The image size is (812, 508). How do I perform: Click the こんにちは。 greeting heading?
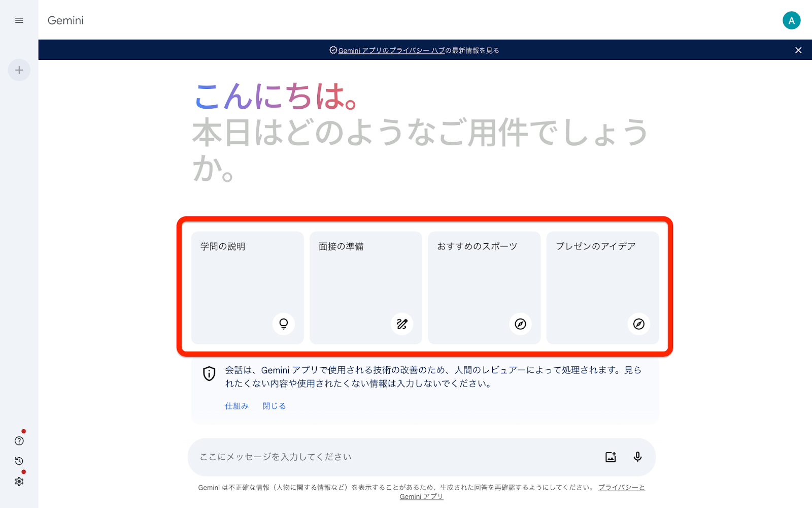(x=277, y=96)
